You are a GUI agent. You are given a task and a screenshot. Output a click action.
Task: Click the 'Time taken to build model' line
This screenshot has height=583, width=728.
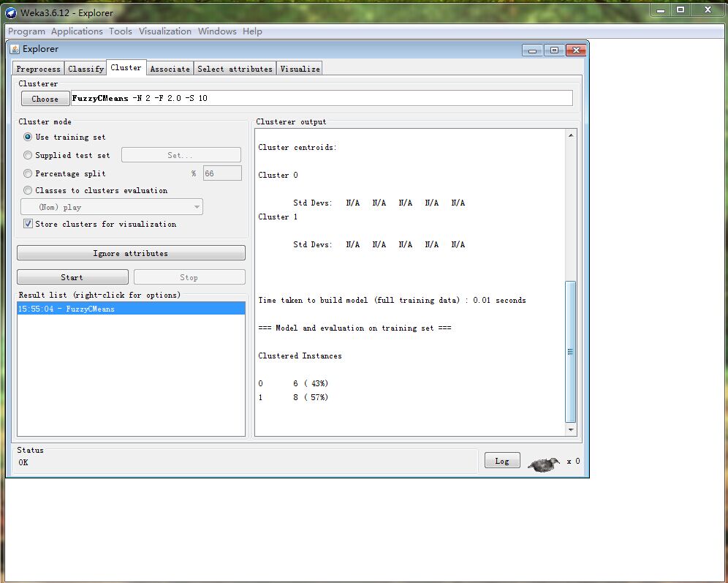pos(392,301)
